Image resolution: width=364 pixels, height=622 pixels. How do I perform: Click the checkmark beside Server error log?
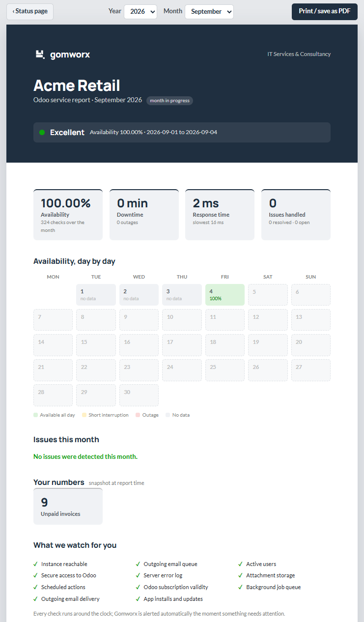(x=138, y=575)
